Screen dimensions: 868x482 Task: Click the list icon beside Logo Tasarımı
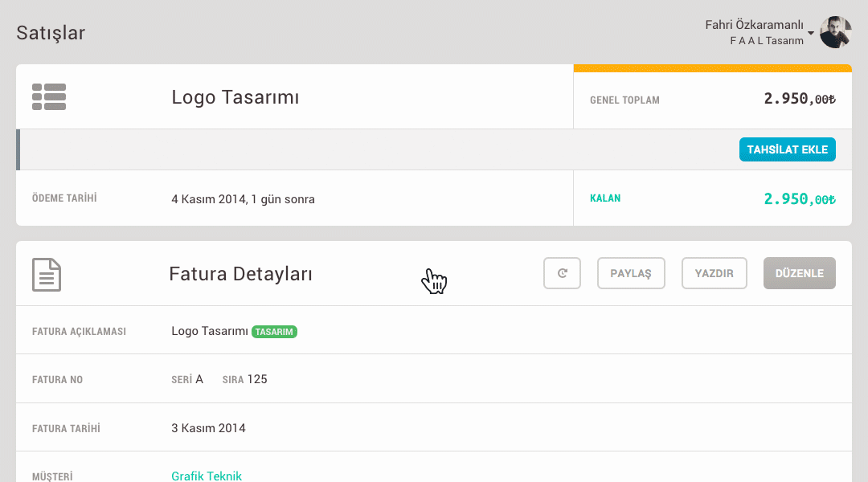(x=49, y=96)
